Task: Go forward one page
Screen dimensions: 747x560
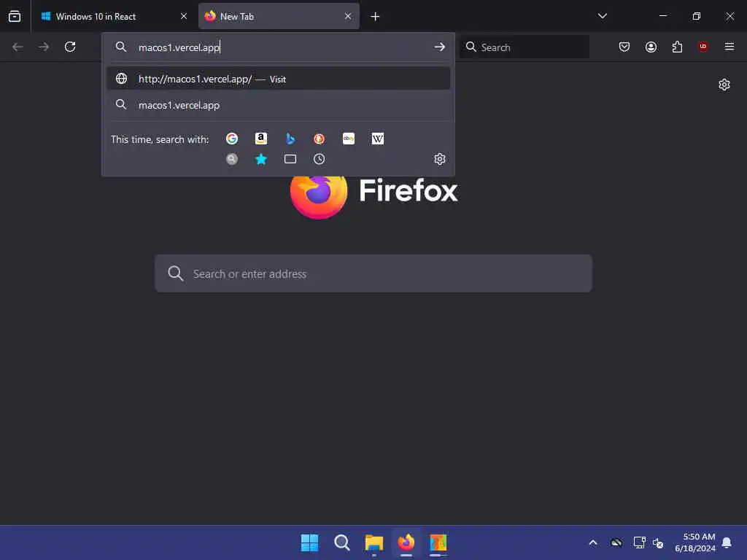Action: coord(44,47)
